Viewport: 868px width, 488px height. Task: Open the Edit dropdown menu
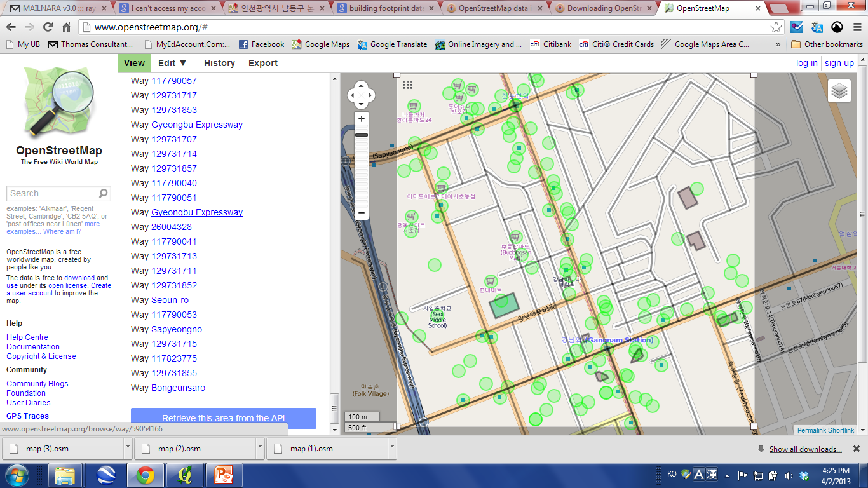(x=172, y=63)
